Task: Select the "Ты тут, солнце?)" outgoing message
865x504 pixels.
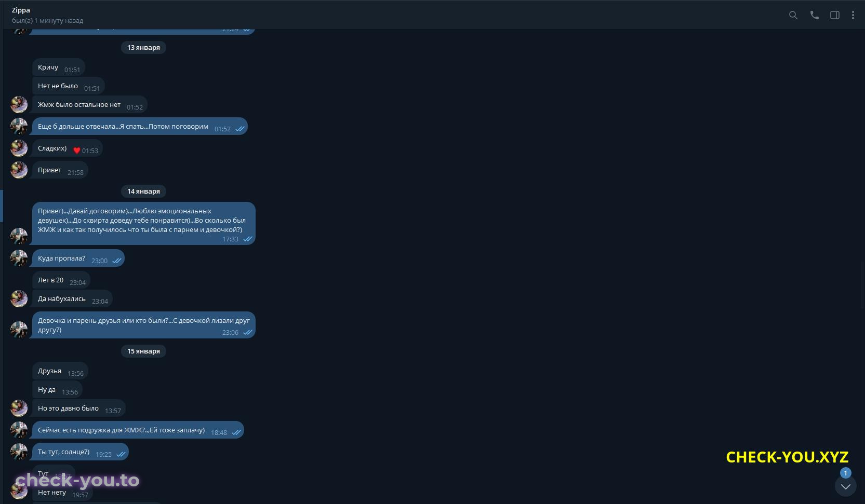Action: 81,452
